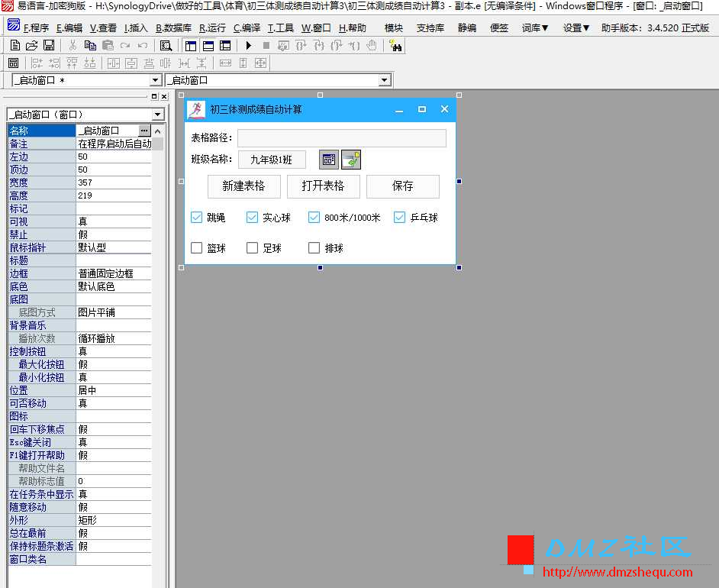Click the monthcal picker icon beside 班级名称

point(328,159)
